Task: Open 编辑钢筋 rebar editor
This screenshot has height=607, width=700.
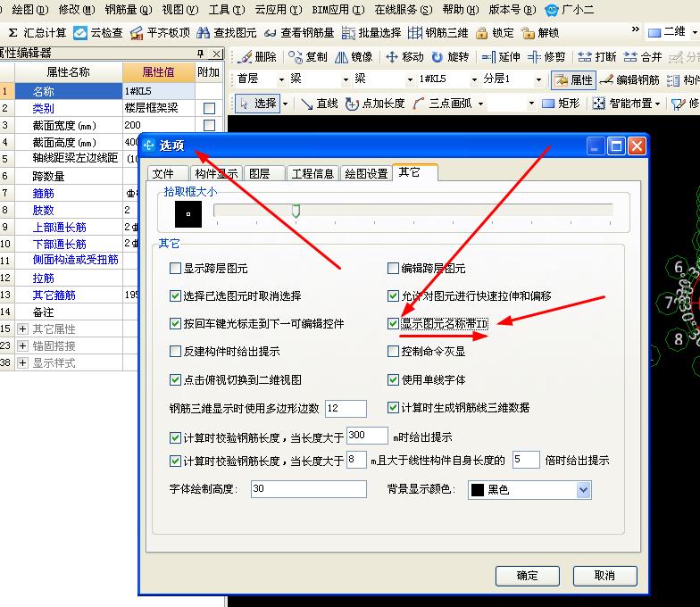Action: click(629, 80)
